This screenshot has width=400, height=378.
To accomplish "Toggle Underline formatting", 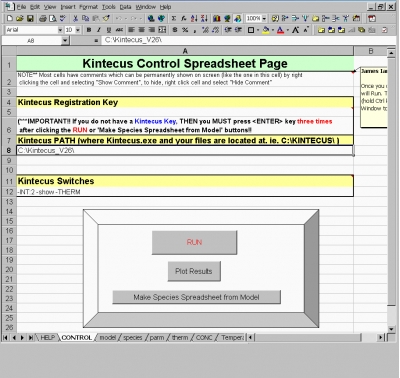I will (x=109, y=30).
